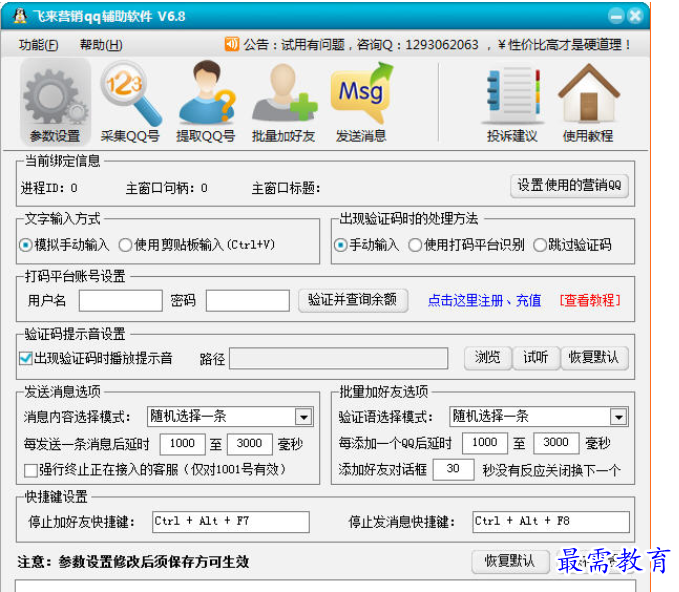Click 停止发消息快捷键 field Ctrl + Alt + F8
679x592 pixels.
pyautogui.click(x=551, y=522)
